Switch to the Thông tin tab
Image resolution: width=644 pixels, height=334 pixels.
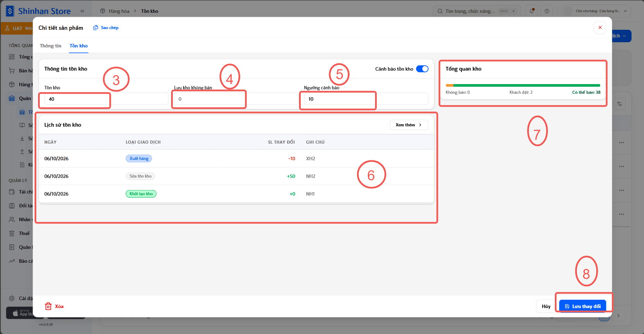coord(50,46)
